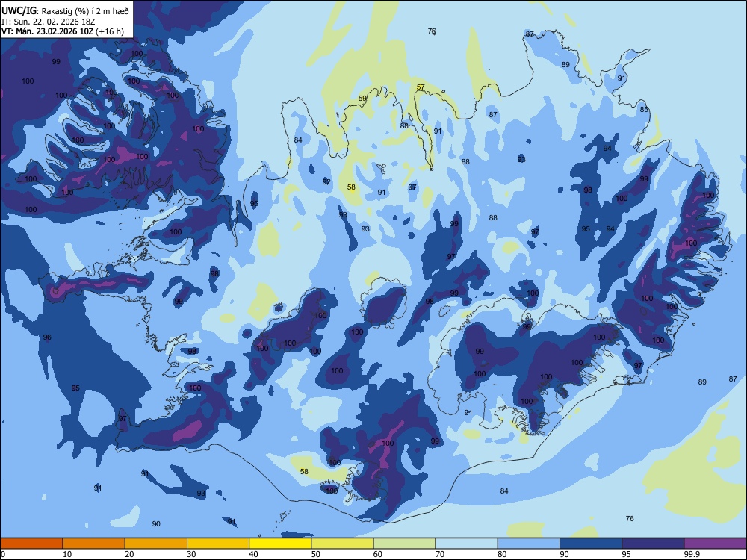Click the bright yellow 40–50 legend swatch

point(280,544)
